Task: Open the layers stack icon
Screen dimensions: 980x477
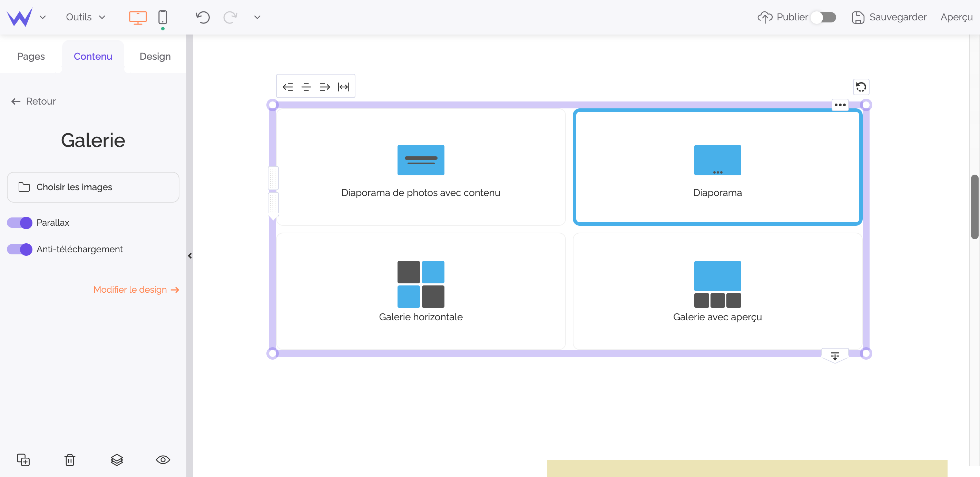Action: [x=117, y=460]
